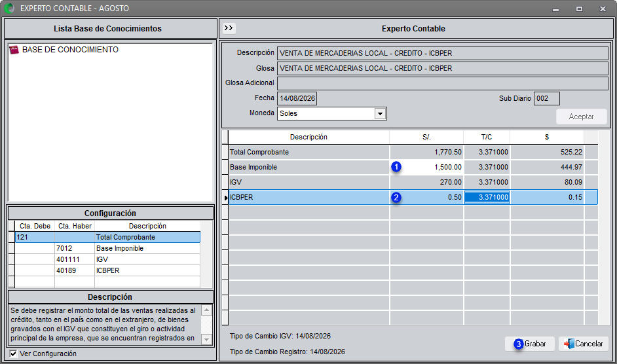Click the Total Comprobante T/C 3.371000 cell

click(x=487, y=153)
